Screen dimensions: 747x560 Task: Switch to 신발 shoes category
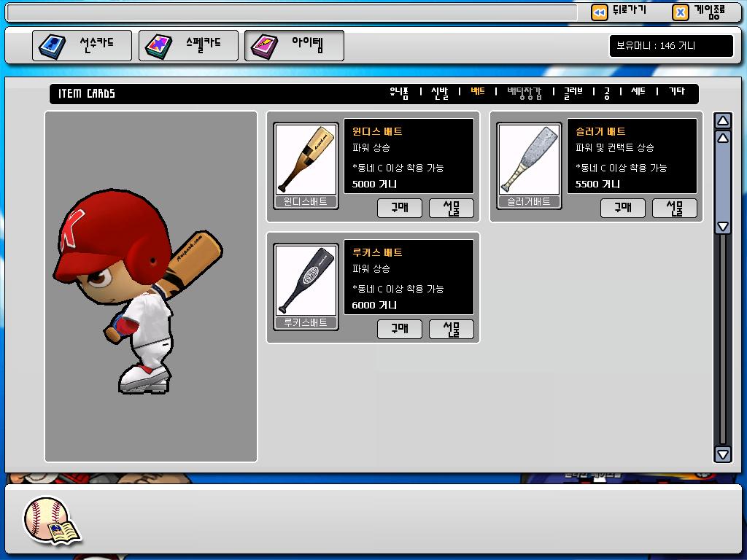440,93
